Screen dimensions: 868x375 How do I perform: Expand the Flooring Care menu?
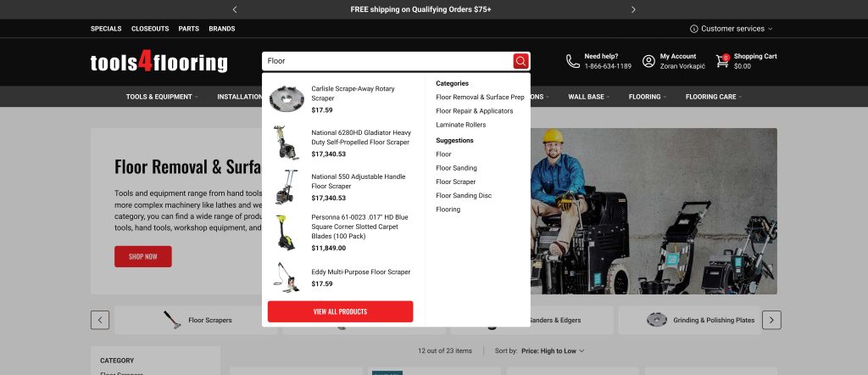(714, 97)
